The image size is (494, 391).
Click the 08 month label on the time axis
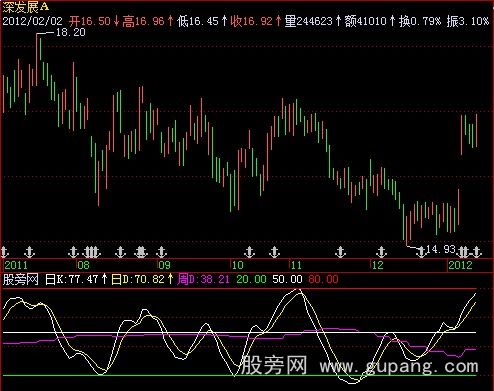83,265
